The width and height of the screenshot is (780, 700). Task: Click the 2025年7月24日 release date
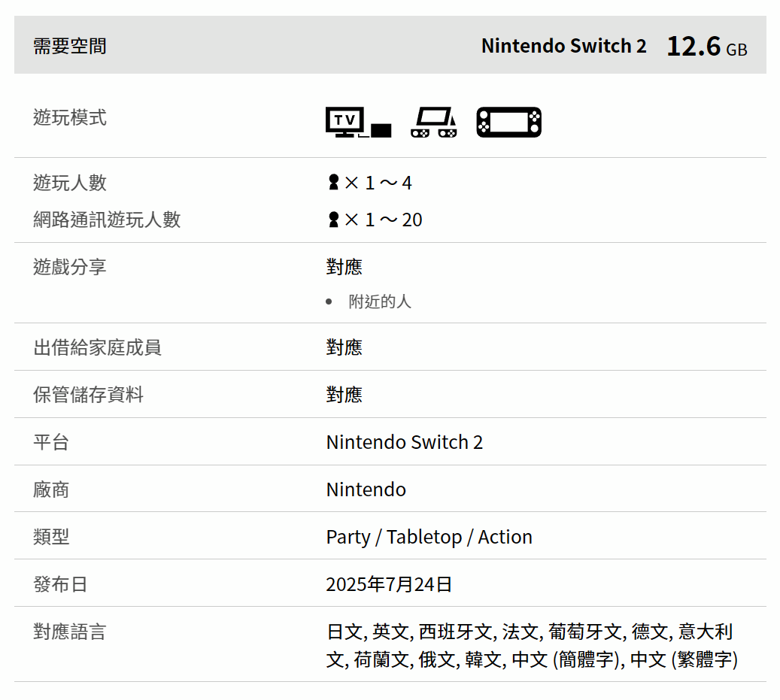coord(389,584)
